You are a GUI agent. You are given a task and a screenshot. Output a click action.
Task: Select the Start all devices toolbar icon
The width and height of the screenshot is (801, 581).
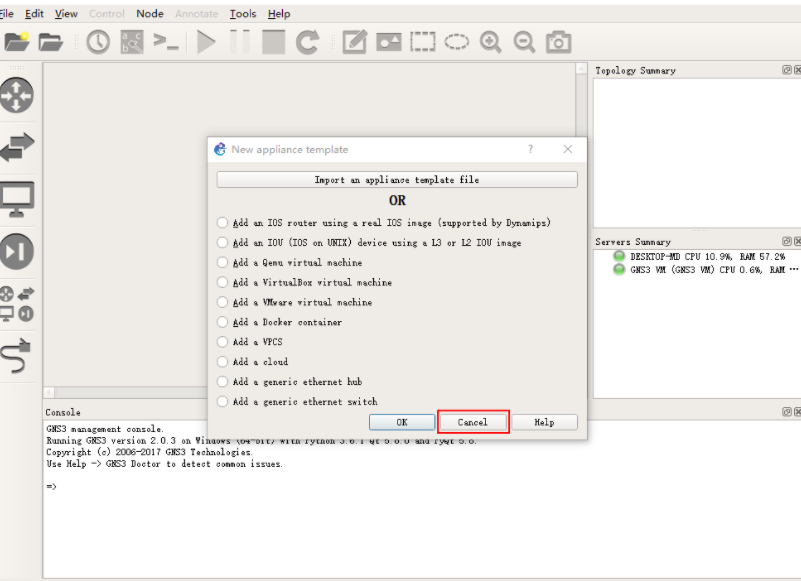point(205,42)
